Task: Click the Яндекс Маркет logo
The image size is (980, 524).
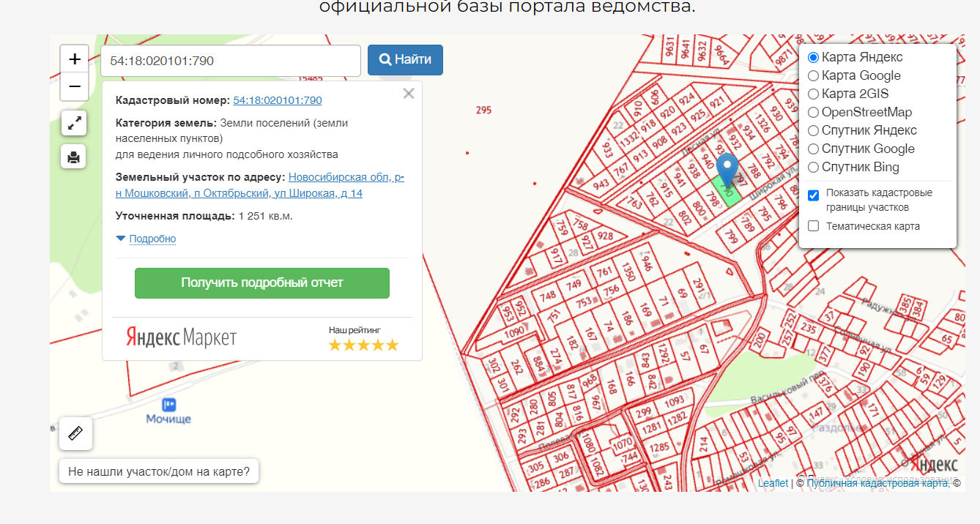Action: [x=182, y=337]
